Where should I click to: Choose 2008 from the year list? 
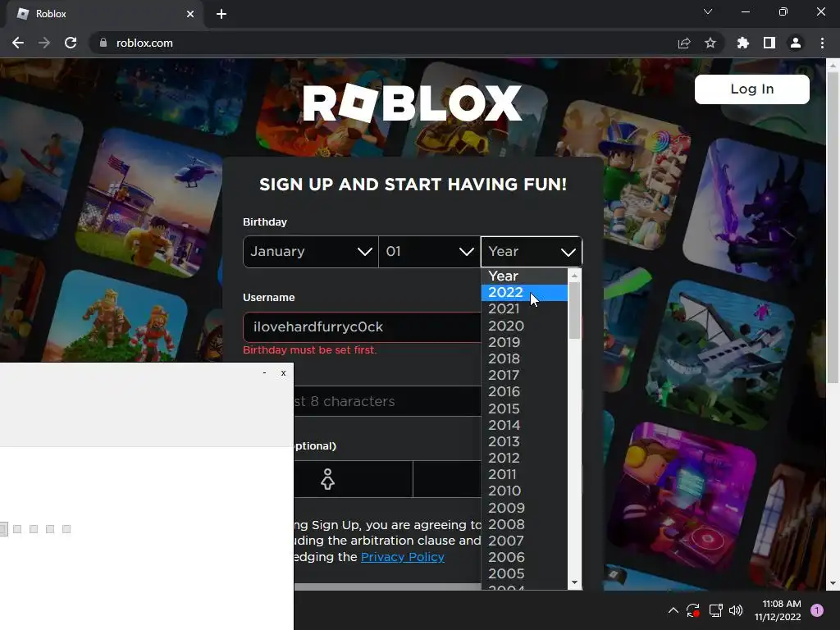point(524,524)
